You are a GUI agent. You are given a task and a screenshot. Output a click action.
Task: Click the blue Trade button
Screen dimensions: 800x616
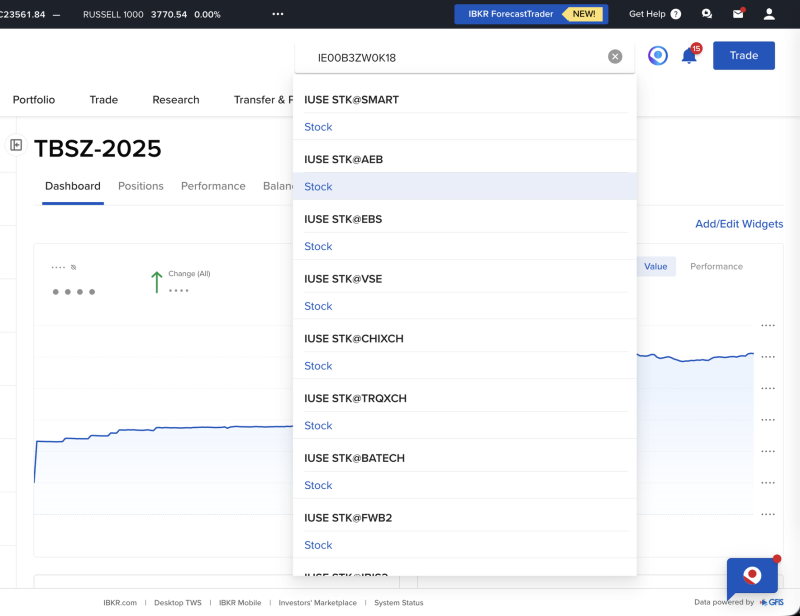pos(743,56)
